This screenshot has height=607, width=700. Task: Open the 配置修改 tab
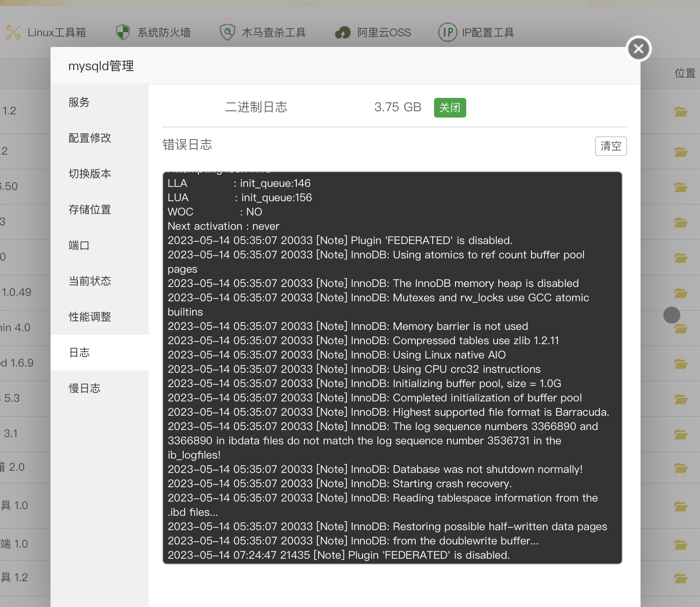point(90,138)
